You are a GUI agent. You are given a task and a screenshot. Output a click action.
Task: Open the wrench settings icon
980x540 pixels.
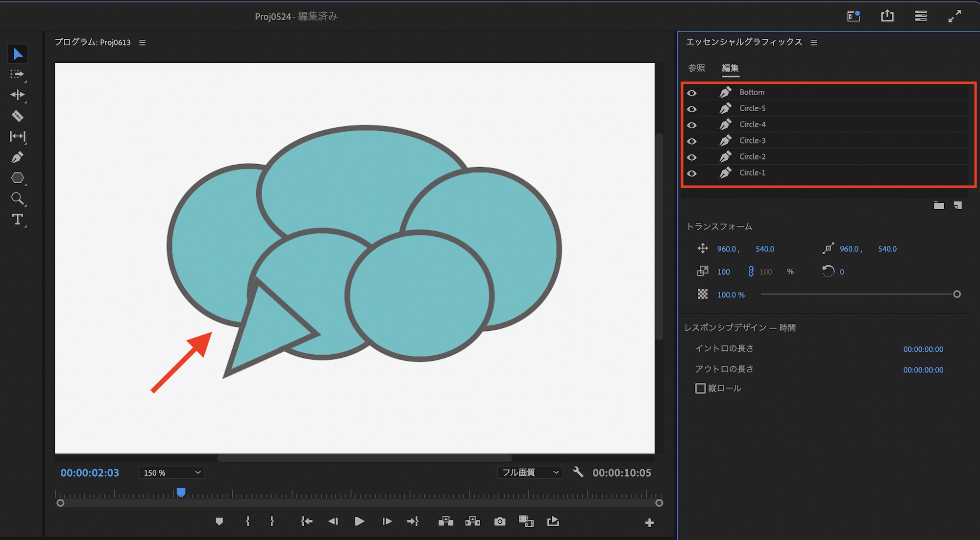coord(578,472)
